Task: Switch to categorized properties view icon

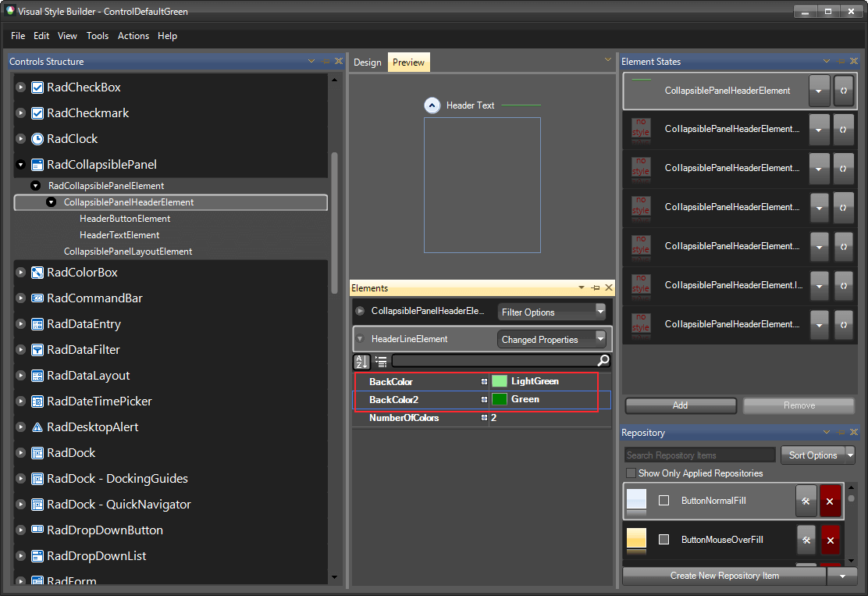Action: tap(380, 361)
